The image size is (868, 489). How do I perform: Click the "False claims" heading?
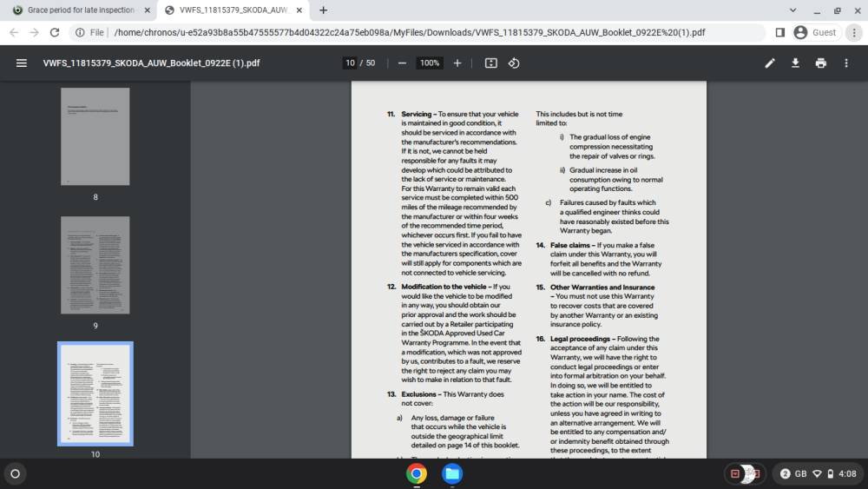569,245
